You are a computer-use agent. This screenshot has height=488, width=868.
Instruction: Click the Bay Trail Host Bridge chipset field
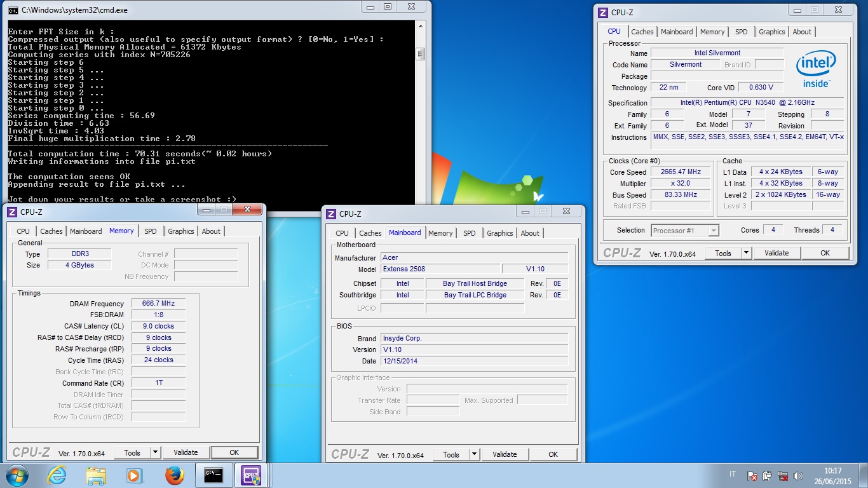(x=475, y=283)
